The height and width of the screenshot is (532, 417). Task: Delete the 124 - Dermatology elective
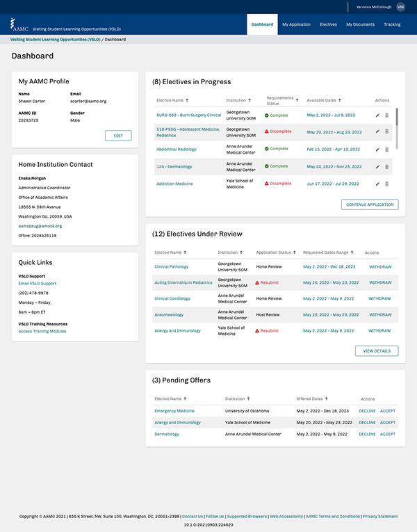pos(387,167)
